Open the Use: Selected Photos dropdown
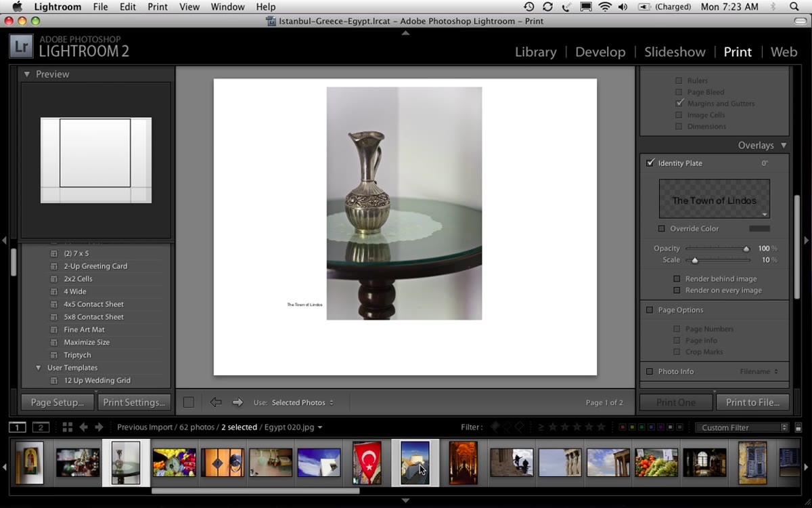The width and height of the screenshot is (812, 508). tap(302, 402)
